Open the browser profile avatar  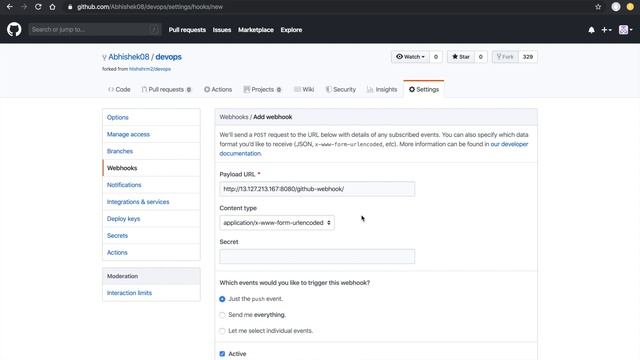(x=616, y=7)
